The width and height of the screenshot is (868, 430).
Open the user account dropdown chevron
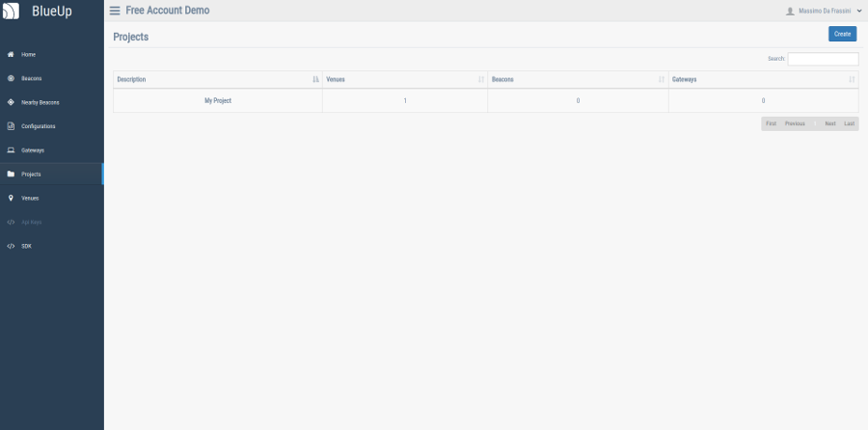[x=859, y=11]
